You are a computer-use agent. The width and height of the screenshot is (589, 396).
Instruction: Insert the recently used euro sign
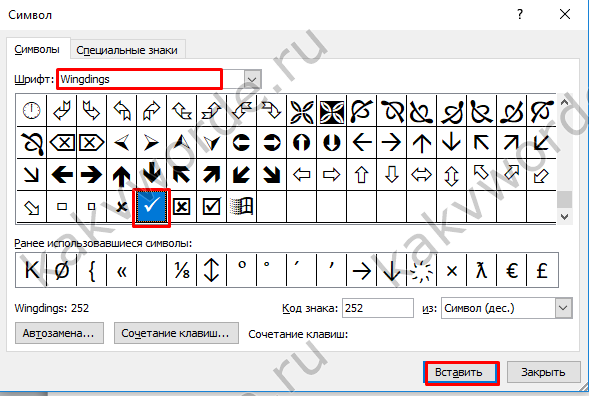click(x=512, y=271)
